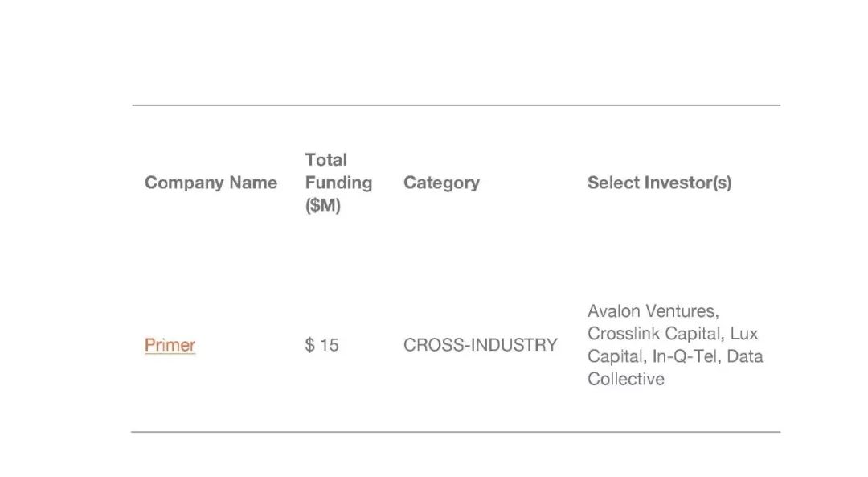This screenshot has width=868, height=477.
Task: Click the Select Investor(s) column header
Action: tap(659, 183)
